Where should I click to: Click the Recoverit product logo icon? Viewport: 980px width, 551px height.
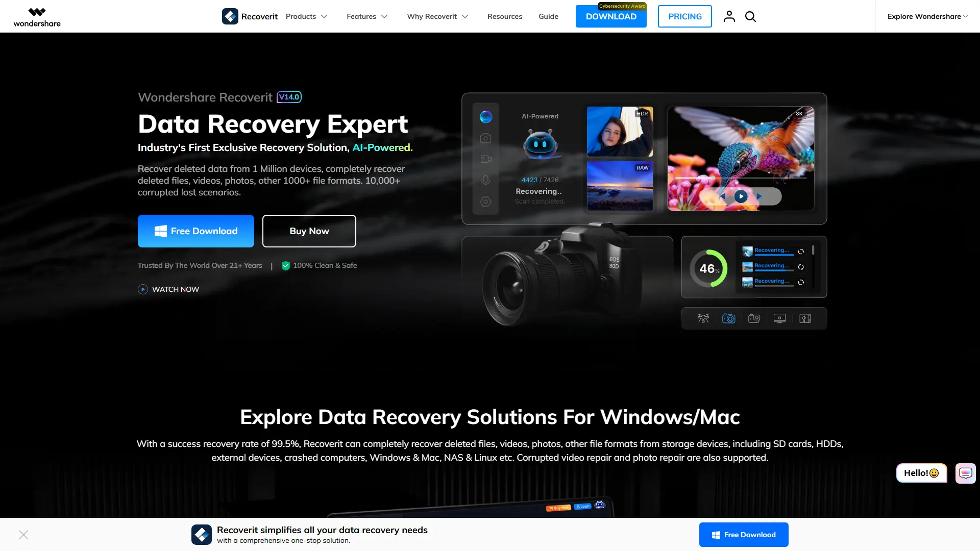[230, 16]
